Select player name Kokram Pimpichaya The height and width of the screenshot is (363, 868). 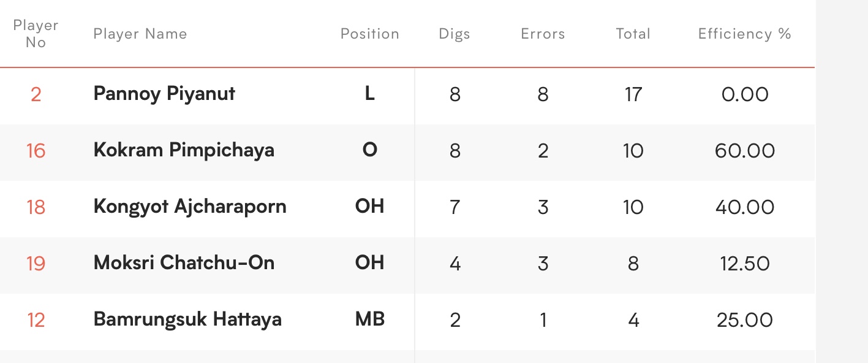pos(184,150)
